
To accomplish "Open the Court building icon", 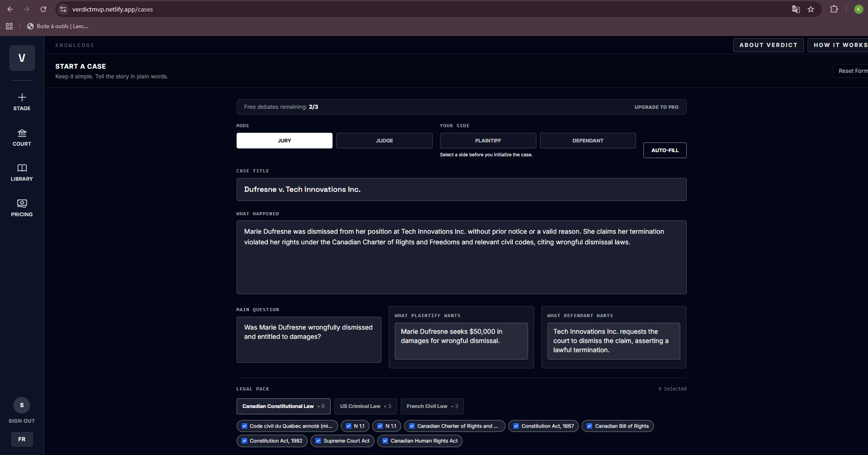I will 22,133.
